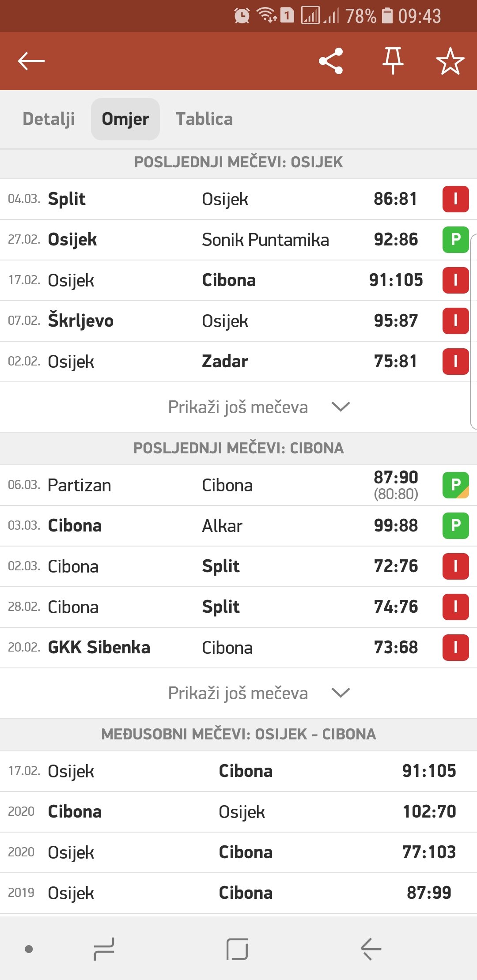Open the Detalji tab
The height and width of the screenshot is (980, 477).
tap(49, 119)
